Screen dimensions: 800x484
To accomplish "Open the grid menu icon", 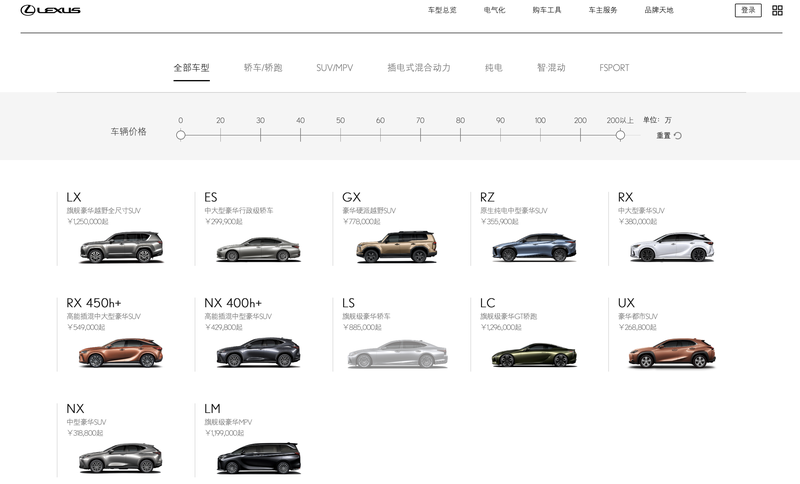I will (777, 10).
